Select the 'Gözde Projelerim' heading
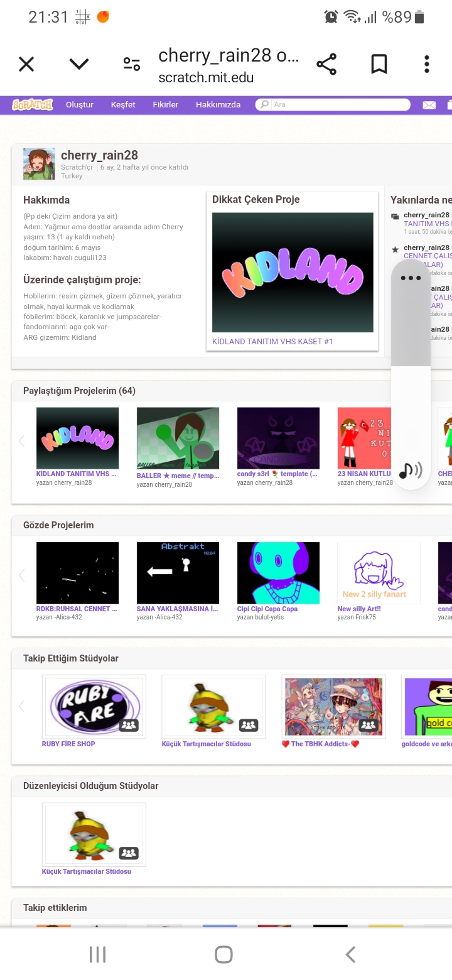This screenshot has height=980, width=452. point(58,525)
